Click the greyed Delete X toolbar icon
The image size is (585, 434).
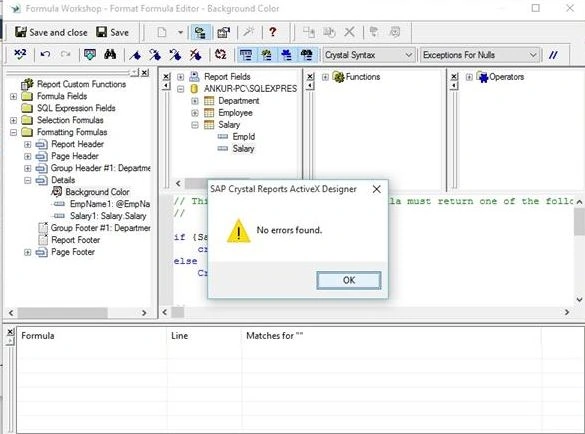pos(349,32)
